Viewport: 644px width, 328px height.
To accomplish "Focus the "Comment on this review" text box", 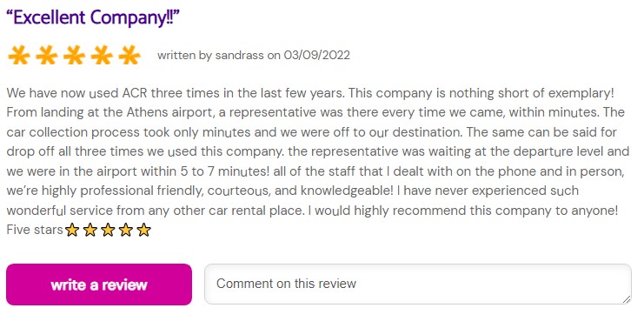I will click(x=418, y=284).
